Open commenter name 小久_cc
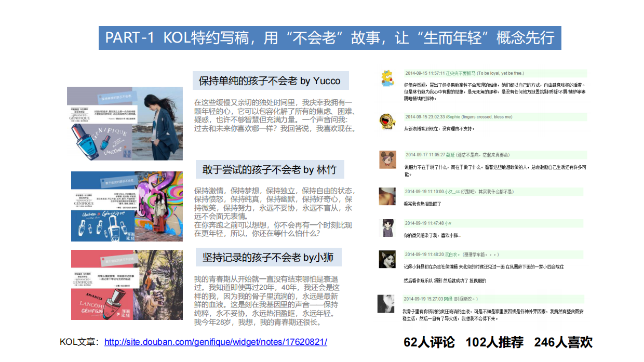Image resolution: width=644 pixels, height=362 pixels. pyautogui.click(x=452, y=192)
